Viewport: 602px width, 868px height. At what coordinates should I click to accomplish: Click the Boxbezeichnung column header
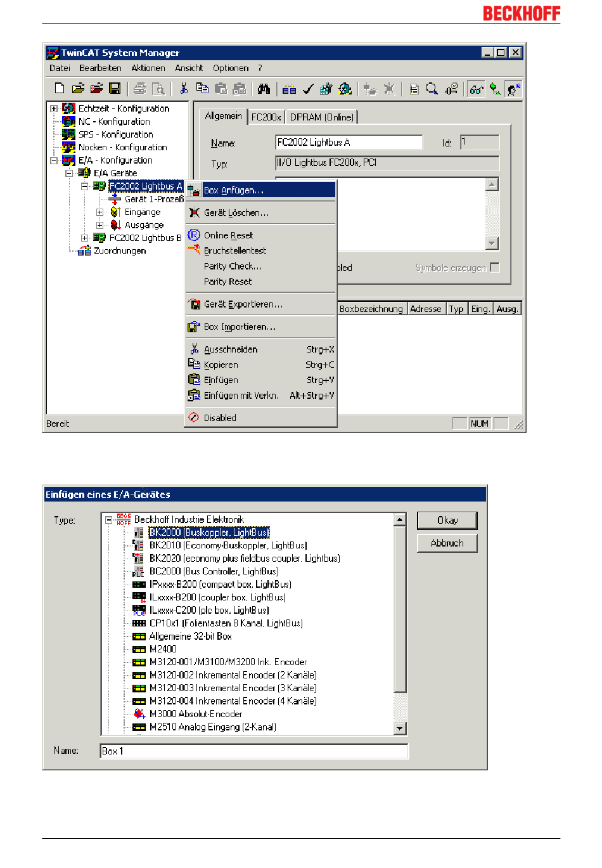[371, 309]
